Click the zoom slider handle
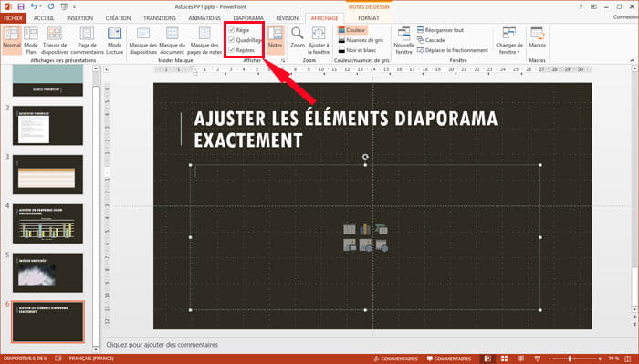 [x=570, y=359]
